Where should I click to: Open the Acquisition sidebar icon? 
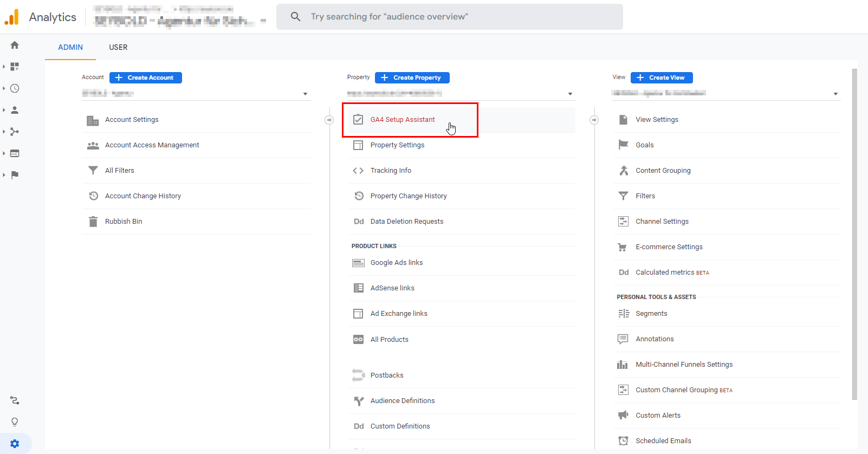tap(15, 132)
